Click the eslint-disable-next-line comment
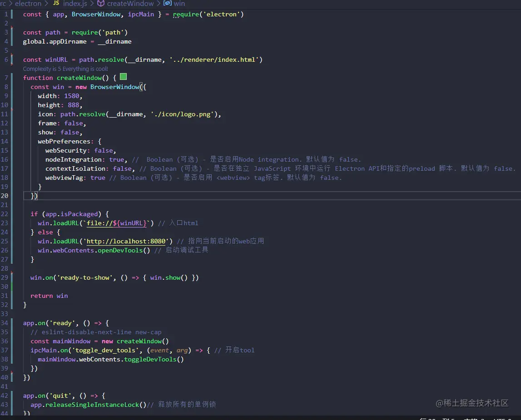Viewport: 521px width, 420px height. coord(96,332)
